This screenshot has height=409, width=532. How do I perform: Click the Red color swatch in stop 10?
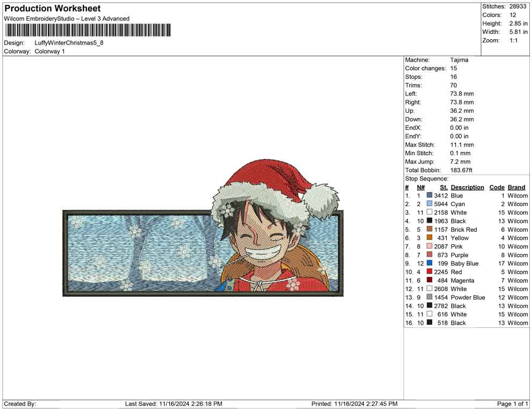[429, 272]
